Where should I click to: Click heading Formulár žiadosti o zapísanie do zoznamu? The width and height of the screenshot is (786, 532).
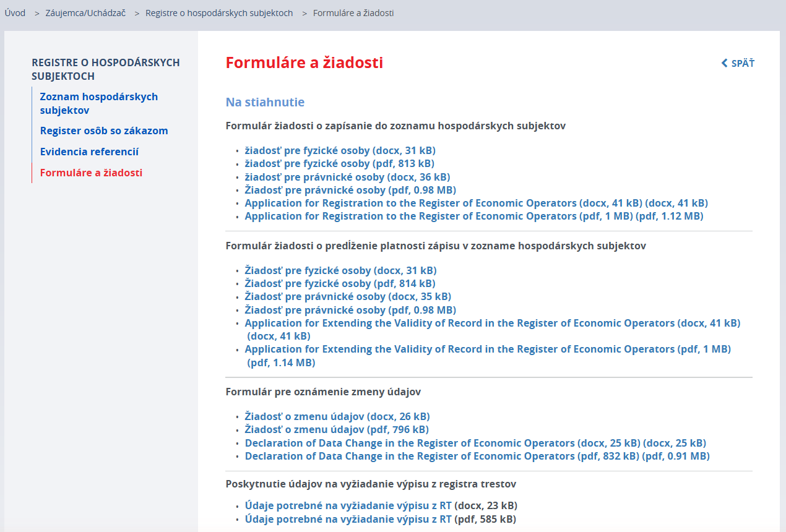point(395,126)
